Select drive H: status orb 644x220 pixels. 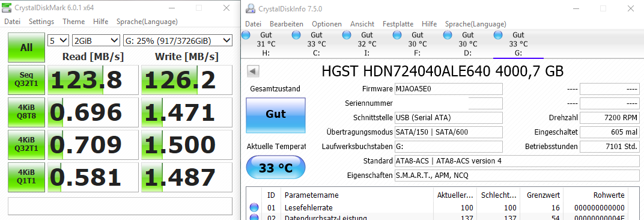(246, 35)
